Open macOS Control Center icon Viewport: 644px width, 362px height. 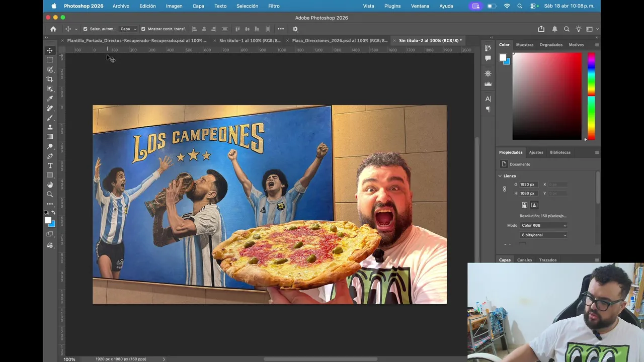[533, 6]
